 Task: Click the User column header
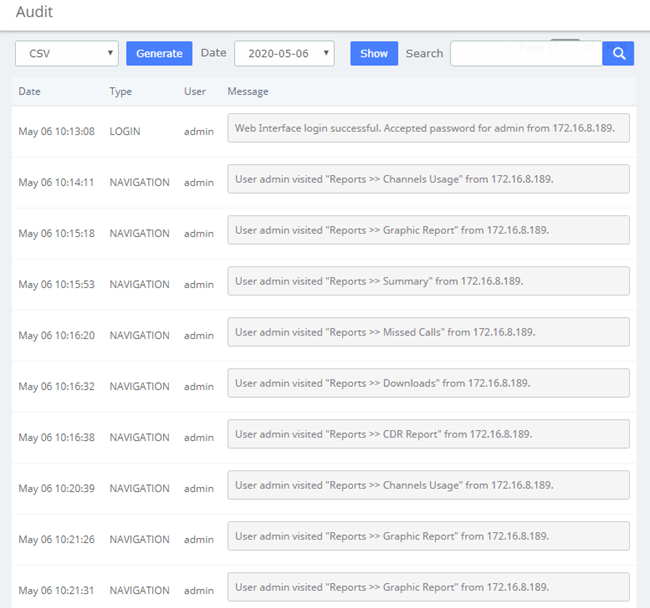195,91
